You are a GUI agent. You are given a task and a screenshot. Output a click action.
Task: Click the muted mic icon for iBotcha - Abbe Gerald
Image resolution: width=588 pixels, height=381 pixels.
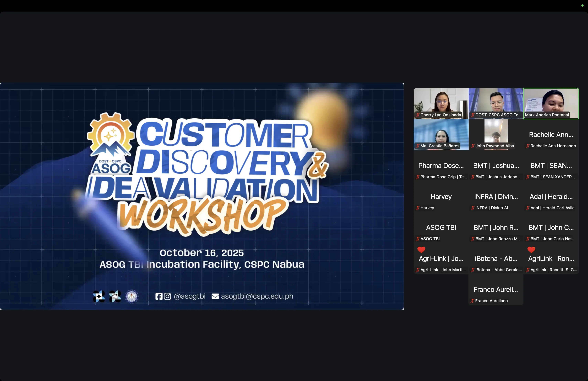click(473, 270)
